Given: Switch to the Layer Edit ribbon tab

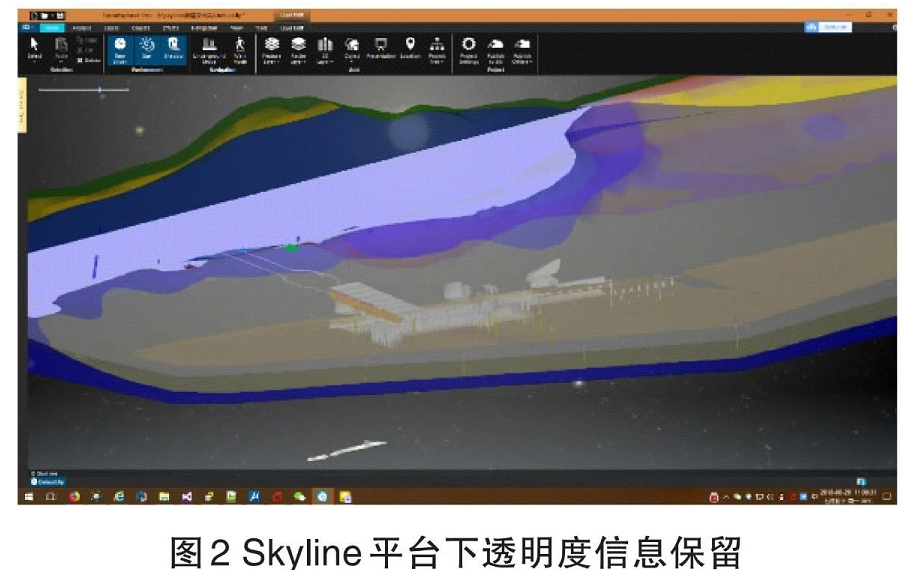Looking at the screenshot, I should tap(291, 27).
